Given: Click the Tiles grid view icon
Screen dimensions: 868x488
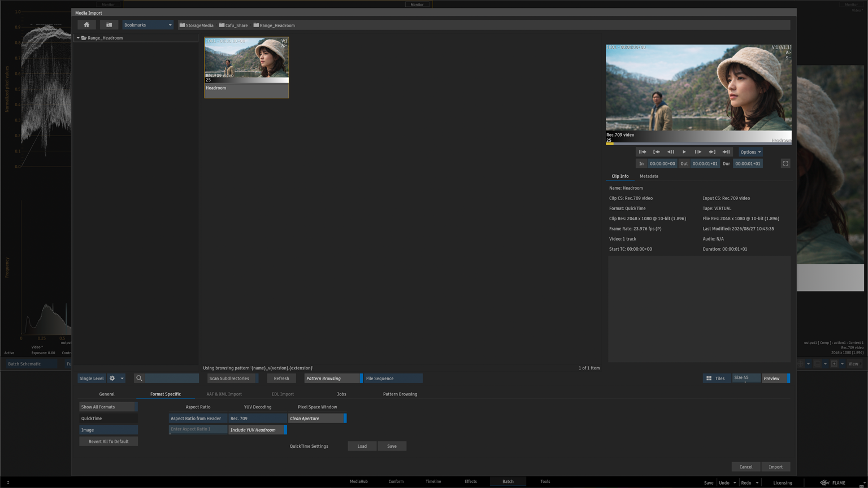Looking at the screenshot, I should click(x=709, y=378).
